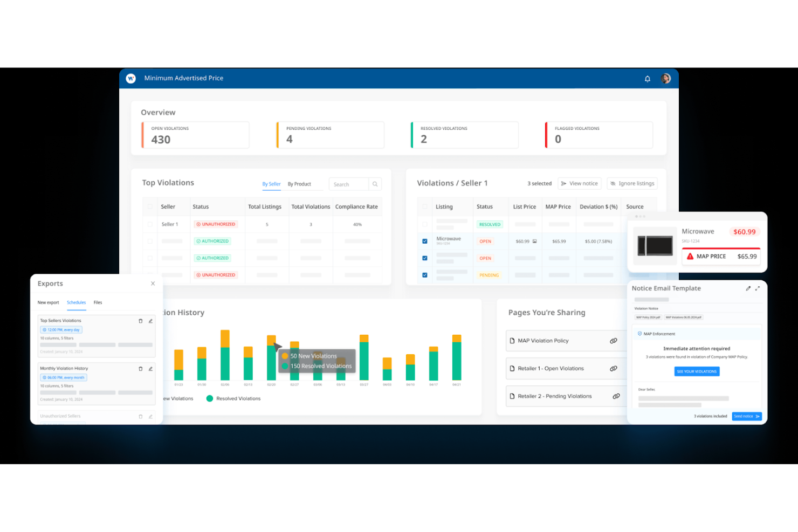798x532 pixels.
Task: Click the W logo next to Minimum Advertised Price
Action: tap(130, 78)
